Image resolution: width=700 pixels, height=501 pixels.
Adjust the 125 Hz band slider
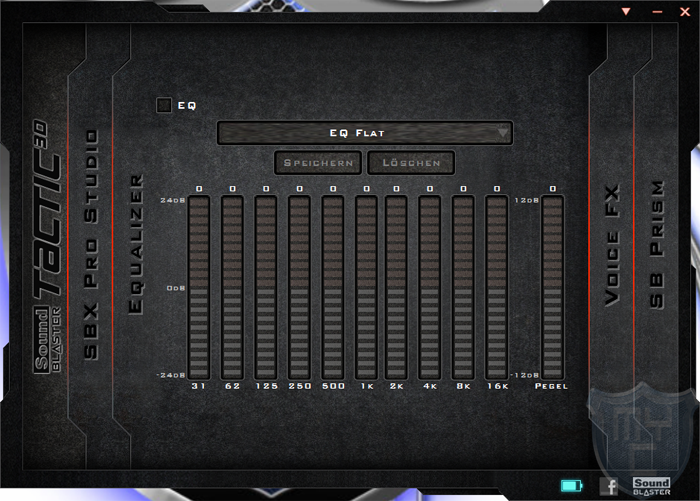click(266, 287)
